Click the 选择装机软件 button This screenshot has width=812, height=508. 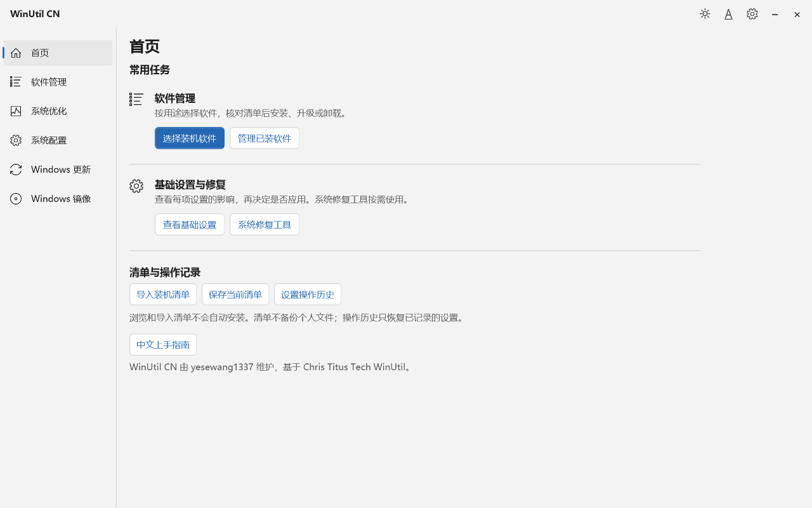(x=190, y=138)
